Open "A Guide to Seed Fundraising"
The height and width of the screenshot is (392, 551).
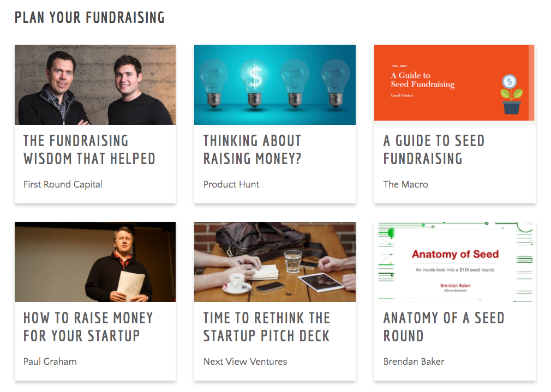tap(434, 148)
